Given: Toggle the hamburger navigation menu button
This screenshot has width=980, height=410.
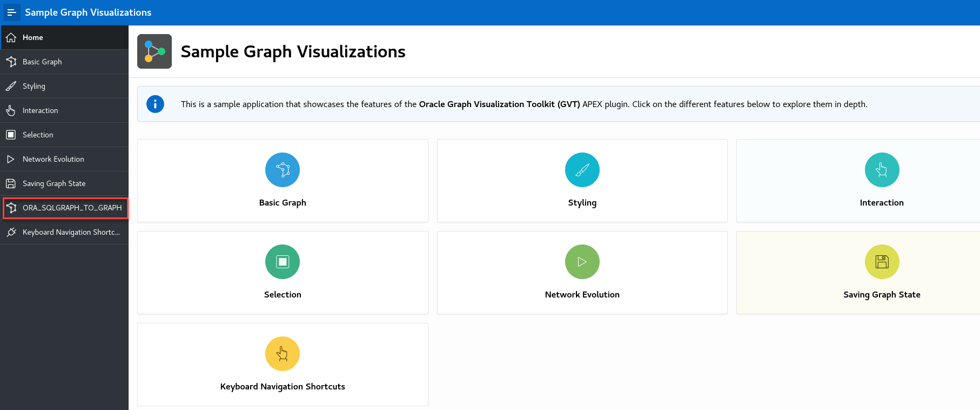Looking at the screenshot, I should pyautogui.click(x=11, y=12).
